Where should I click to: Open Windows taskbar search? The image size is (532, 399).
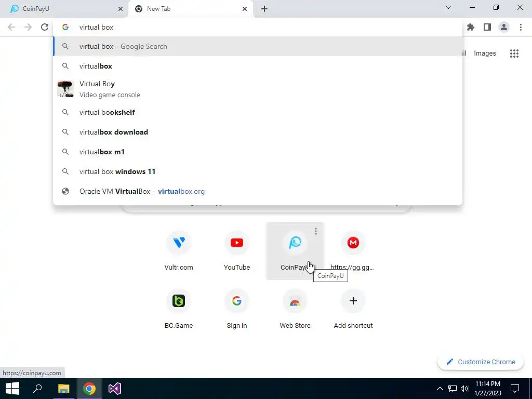pyautogui.click(x=37, y=389)
